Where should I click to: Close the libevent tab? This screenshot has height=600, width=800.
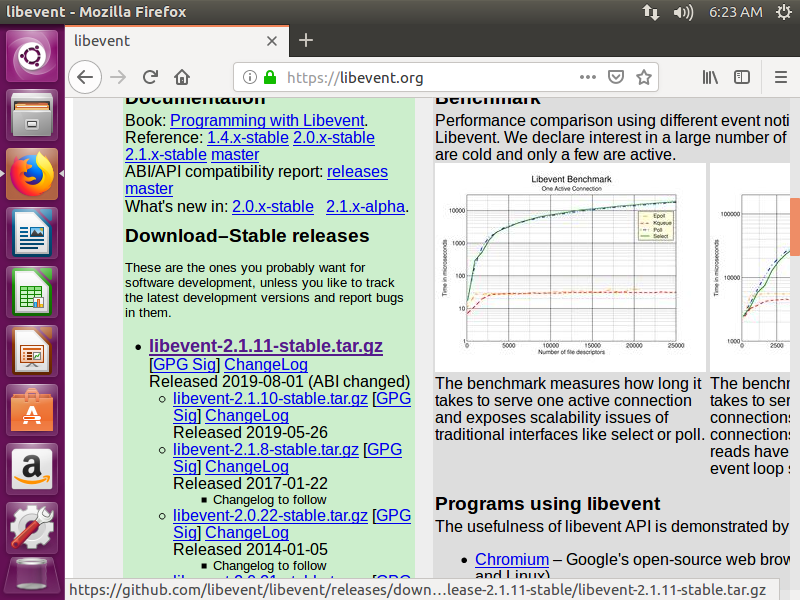click(x=272, y=41)
